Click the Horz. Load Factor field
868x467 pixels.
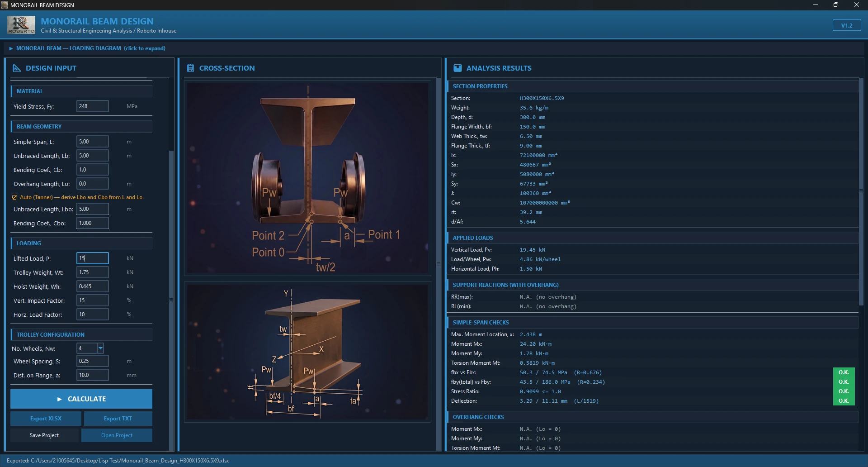click(x=93, y=315)
